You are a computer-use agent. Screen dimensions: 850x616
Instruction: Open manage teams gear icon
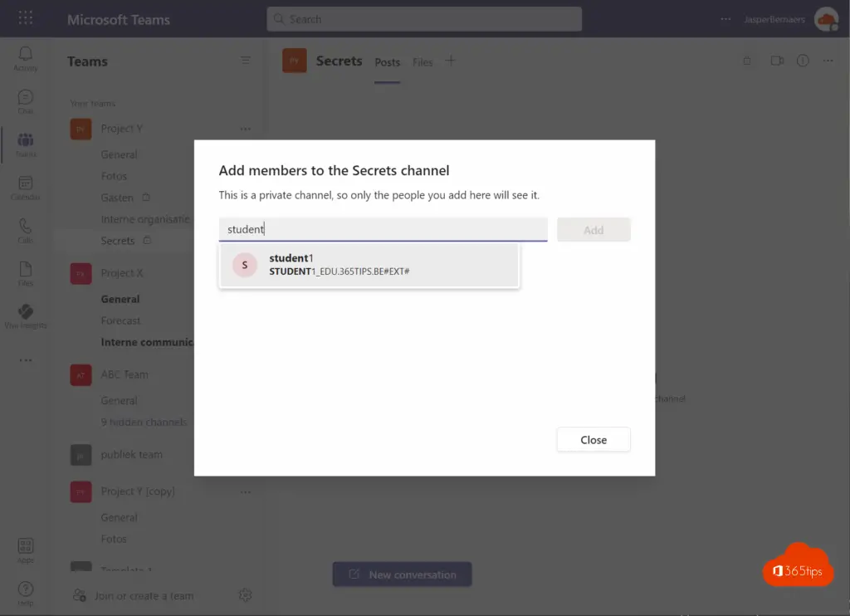[245, 595]
